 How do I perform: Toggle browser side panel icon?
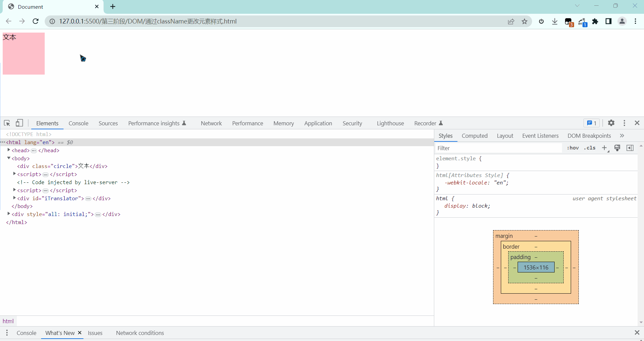pyautogui.click(x=608, y=22)
